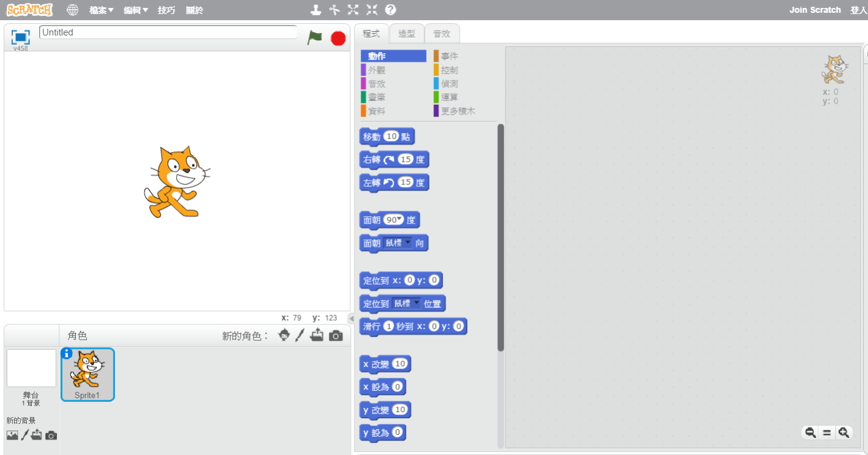
Task: Open block help question-mark tool
Action: (391, 10)
